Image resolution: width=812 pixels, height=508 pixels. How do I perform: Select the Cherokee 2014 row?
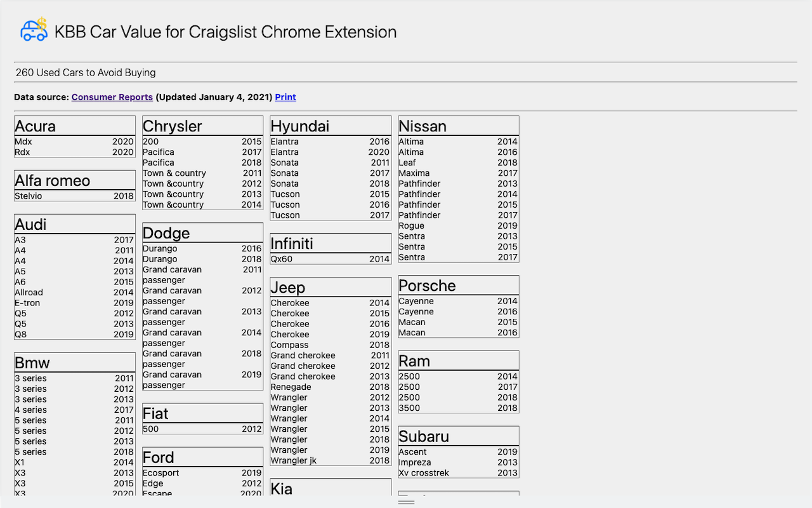pos(331,303)
